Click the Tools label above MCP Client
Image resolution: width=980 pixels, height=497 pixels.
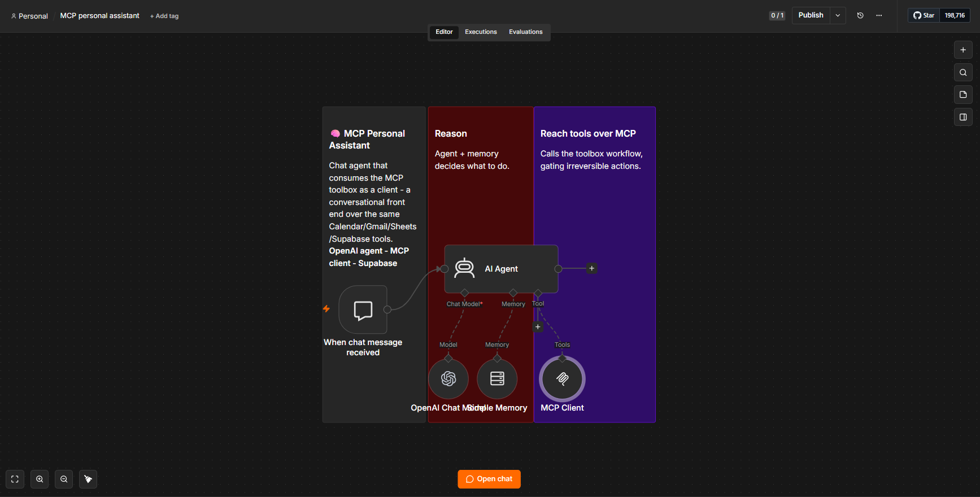pyautogui.click(x=562, y=345)
